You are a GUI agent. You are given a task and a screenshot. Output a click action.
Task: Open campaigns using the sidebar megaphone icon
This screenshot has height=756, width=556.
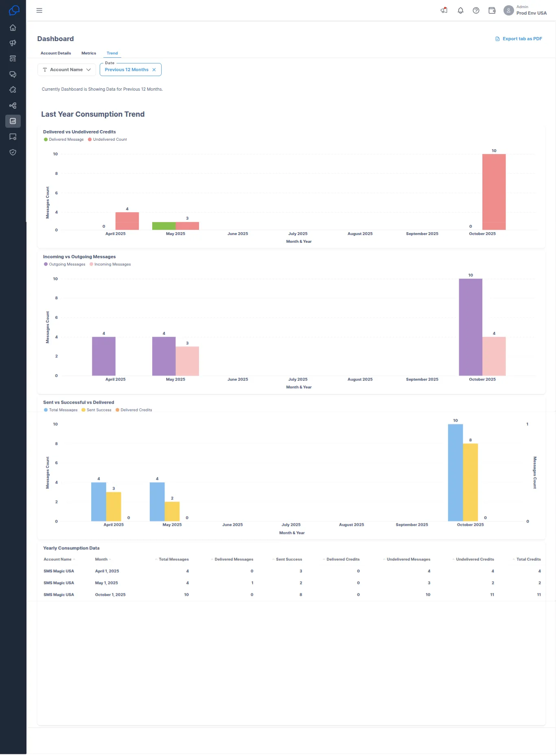click(13, 43)
